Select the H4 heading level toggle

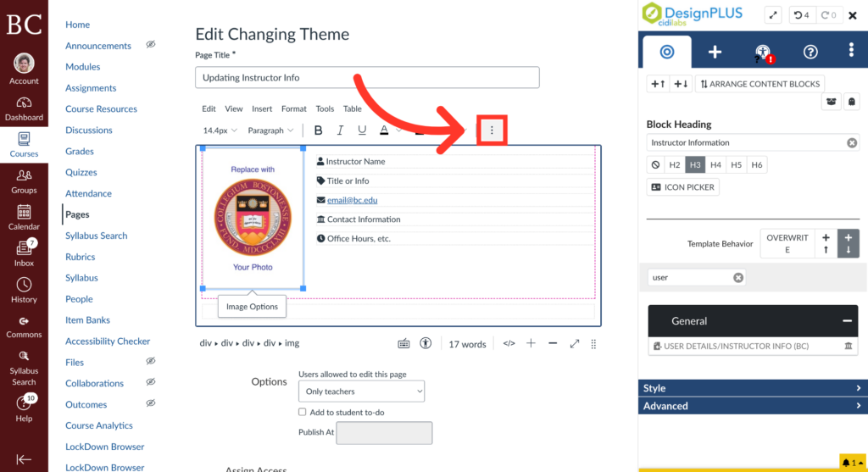715,165
